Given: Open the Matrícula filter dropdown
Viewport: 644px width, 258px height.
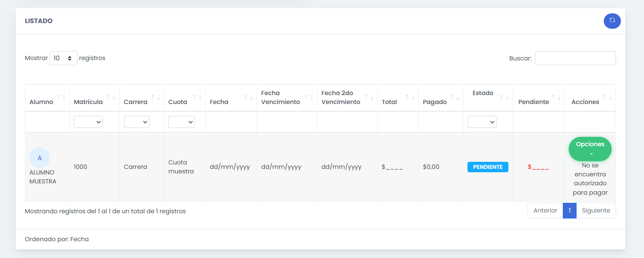Looking at the screenshot, I should [88, 122].
